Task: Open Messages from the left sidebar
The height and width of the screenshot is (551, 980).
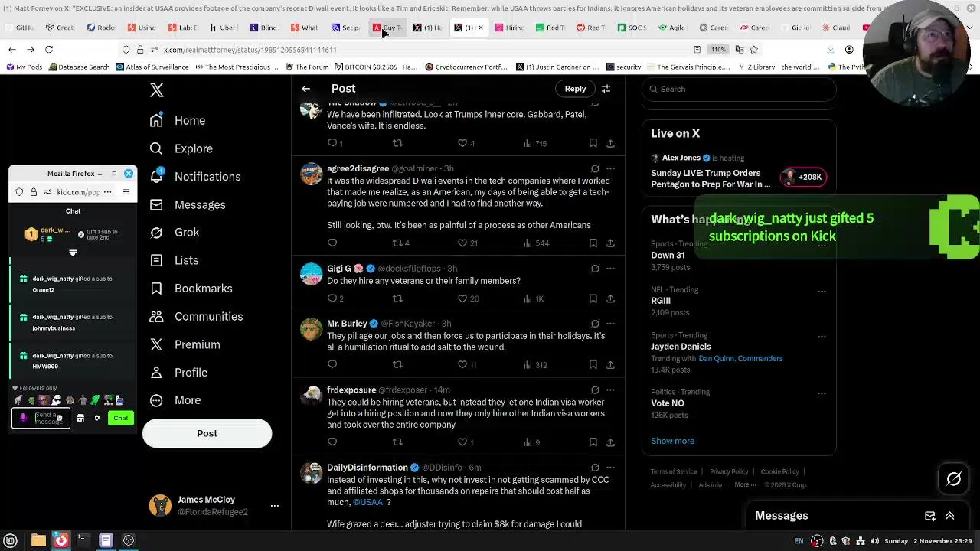Action: coord(187,204)
